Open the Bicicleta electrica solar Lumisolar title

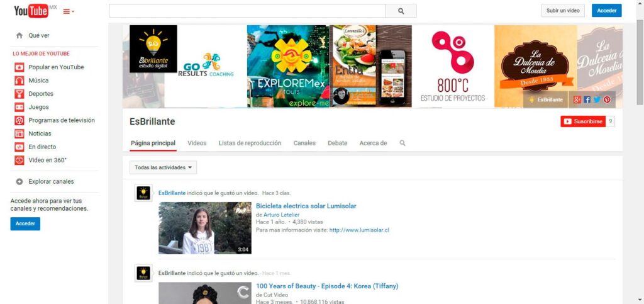pyautogui.click(x=306, y=206)
